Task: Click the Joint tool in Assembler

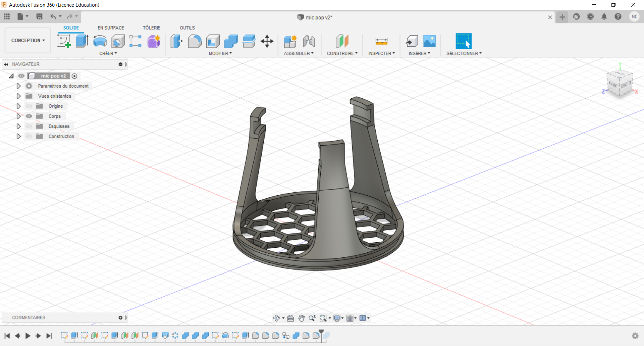Action: 309,41
